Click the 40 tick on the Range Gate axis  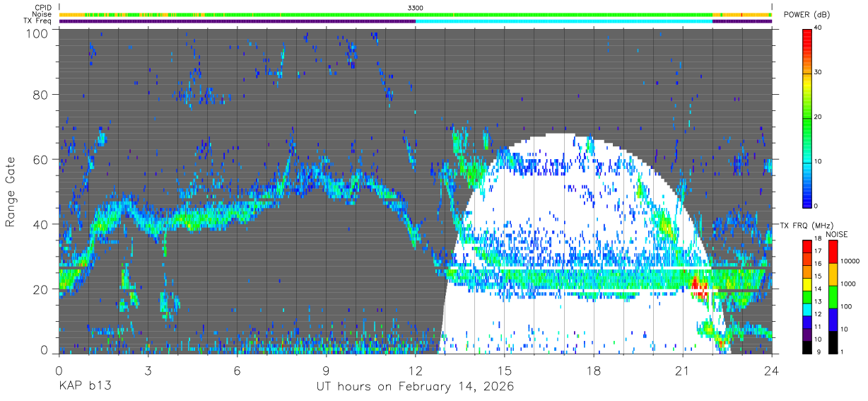coord(40,224)
